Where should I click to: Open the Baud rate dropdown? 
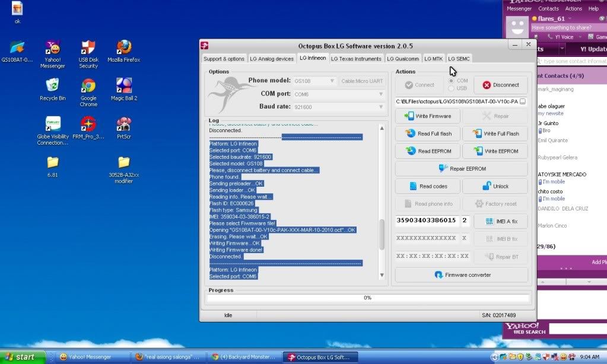(x=339, y=107)
